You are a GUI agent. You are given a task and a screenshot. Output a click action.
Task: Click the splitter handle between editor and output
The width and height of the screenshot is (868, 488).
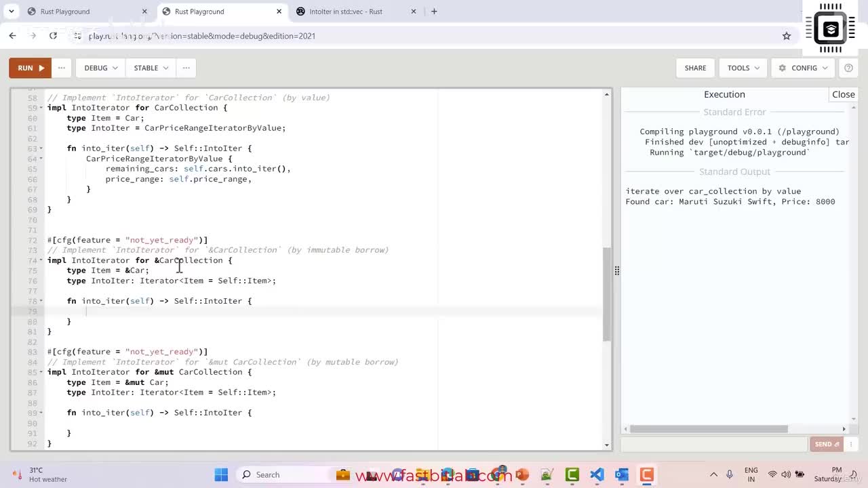click(x=616, y=270)
